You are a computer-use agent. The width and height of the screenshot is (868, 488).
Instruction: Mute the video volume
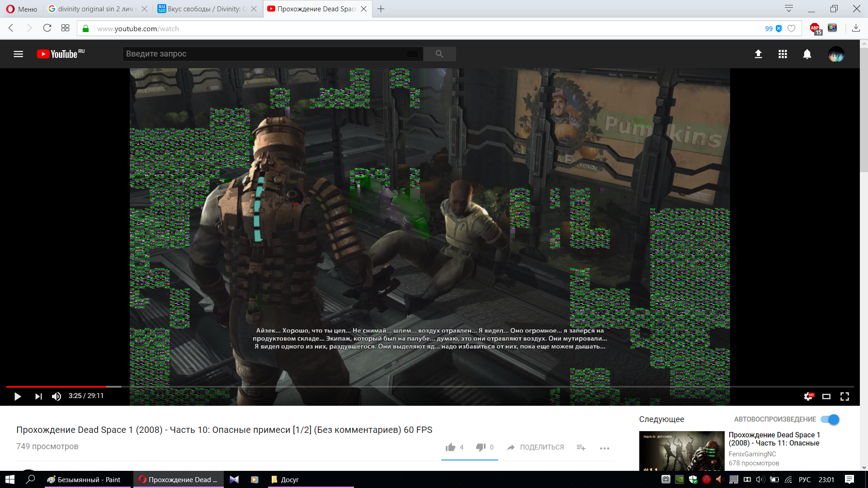57,396
